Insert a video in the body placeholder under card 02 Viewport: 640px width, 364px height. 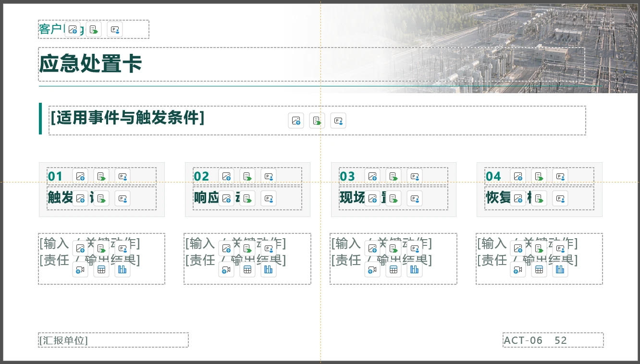pos(226,269)
